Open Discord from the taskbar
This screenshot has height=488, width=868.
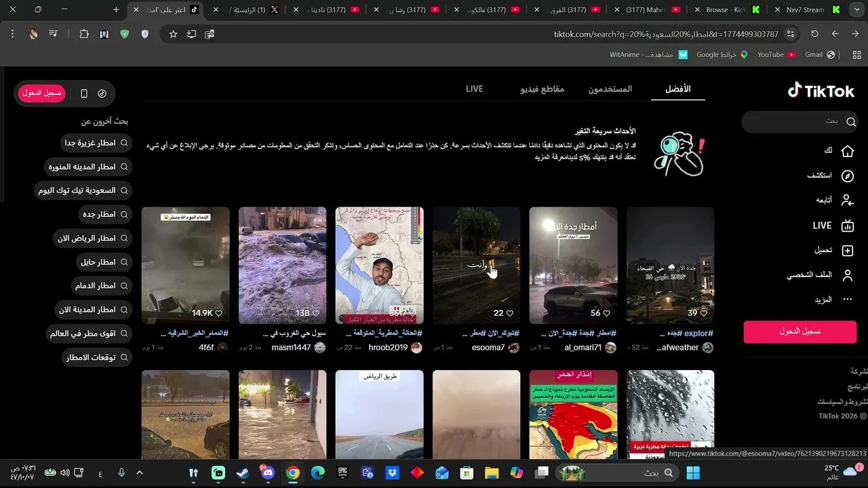(x=268, y=473)
